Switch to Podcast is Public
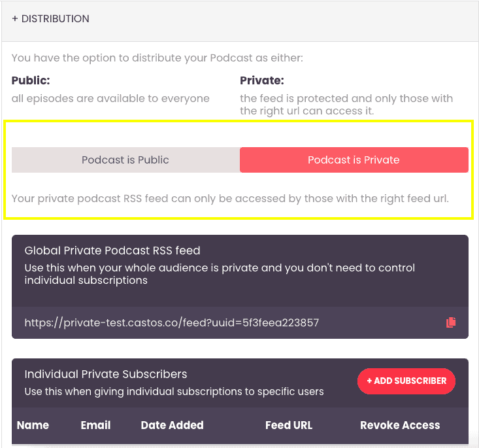The width and height of the screenshot is (479, 448). (x=125, y=160)
